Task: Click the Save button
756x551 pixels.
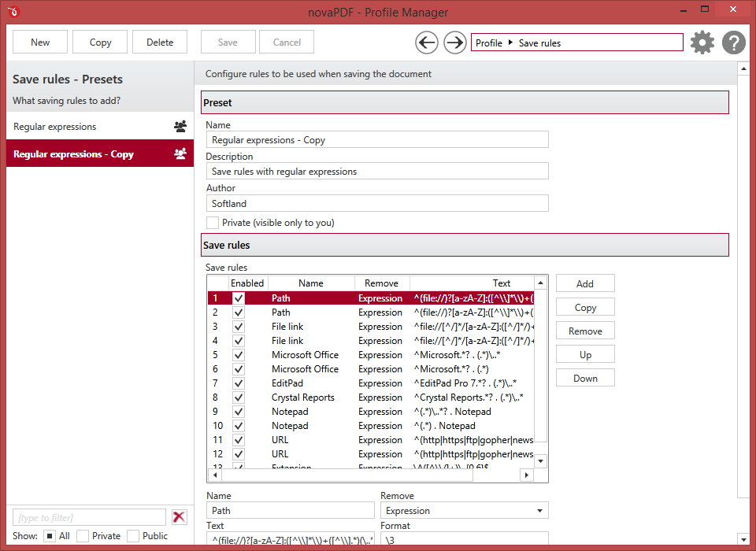Action: 228,42
